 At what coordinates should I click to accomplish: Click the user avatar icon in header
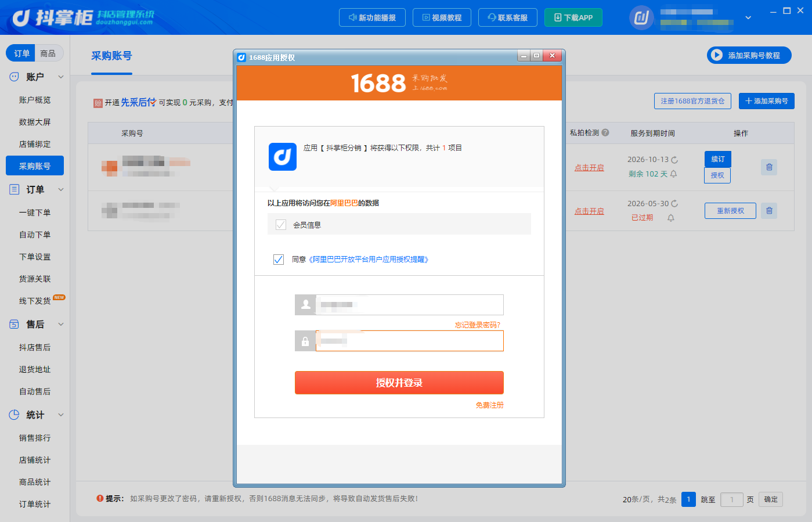[x=641, y=18]
